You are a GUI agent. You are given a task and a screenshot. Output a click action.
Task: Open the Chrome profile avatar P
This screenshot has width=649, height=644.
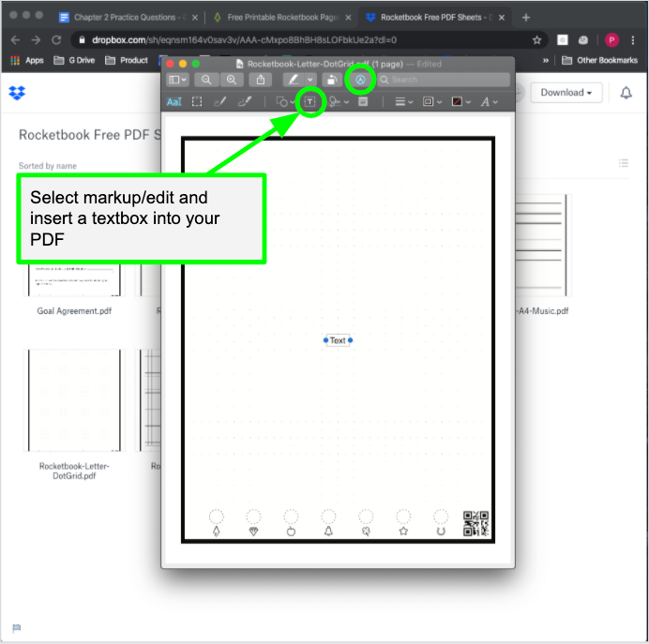(611, 40)
